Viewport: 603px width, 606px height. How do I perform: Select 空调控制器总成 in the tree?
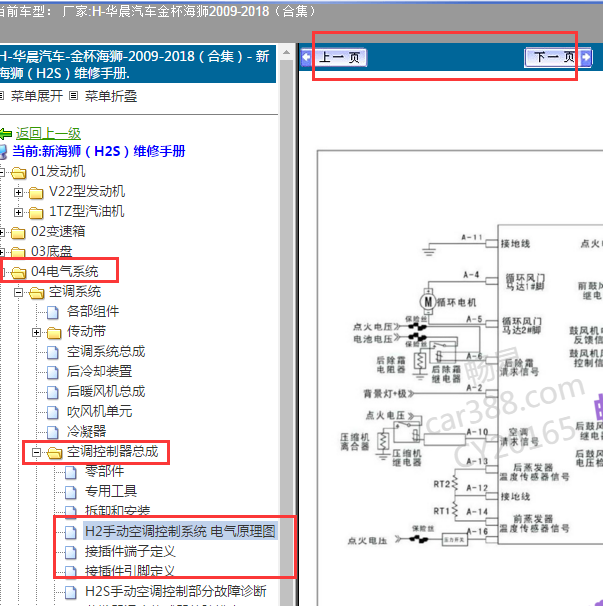112,451
